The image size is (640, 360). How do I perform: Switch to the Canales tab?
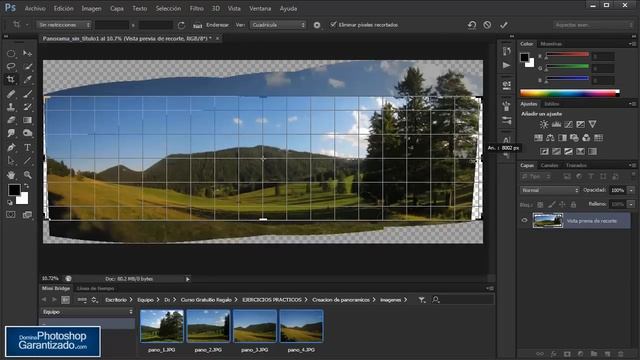(549, 165)
